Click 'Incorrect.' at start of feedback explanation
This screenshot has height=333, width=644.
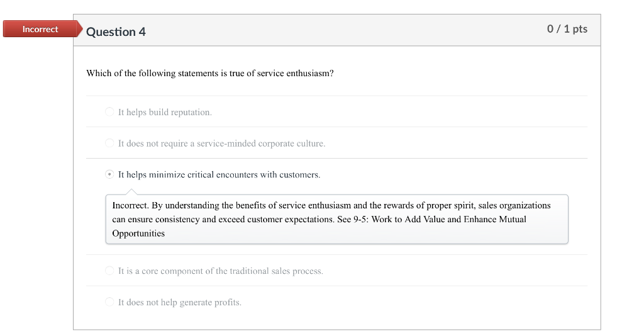pos(130,206)
